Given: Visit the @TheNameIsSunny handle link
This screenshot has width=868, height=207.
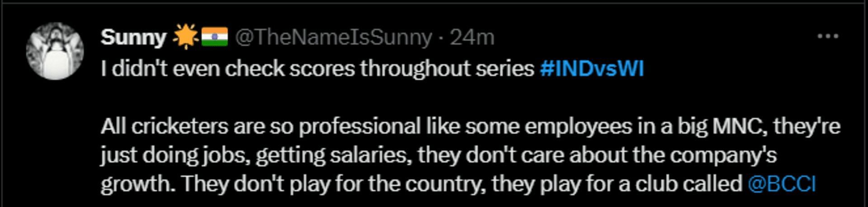Looking at the screenshot, I should (x=333, y=38).
